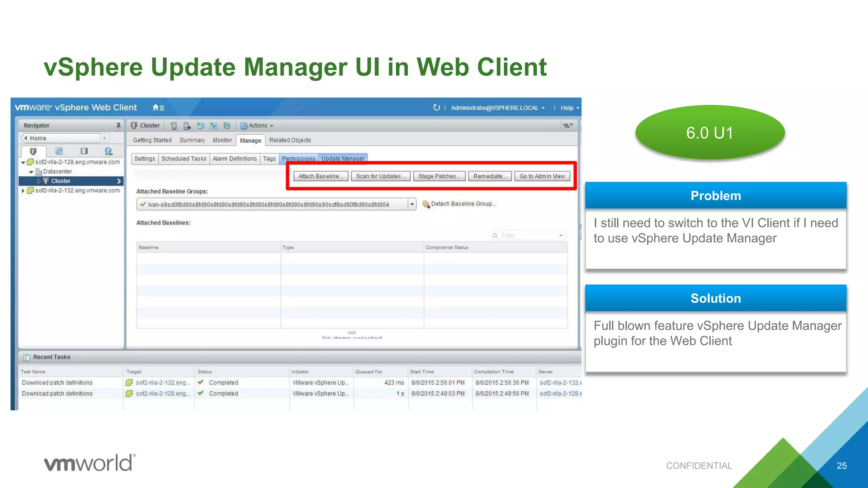Image resolution: width=868 pixels, height=488 pixels.
Task: Open Getting Started tab
Action: tap(152, 140)
